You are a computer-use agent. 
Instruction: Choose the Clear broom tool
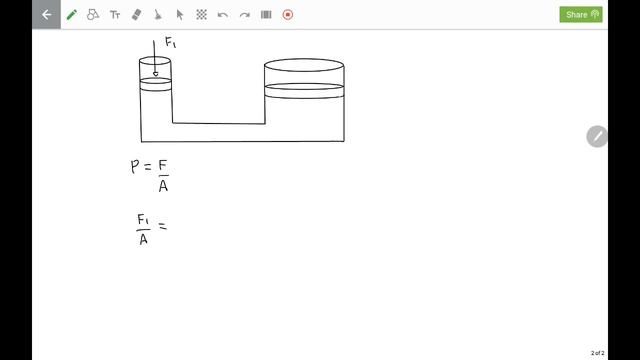(x=158, y=15)
